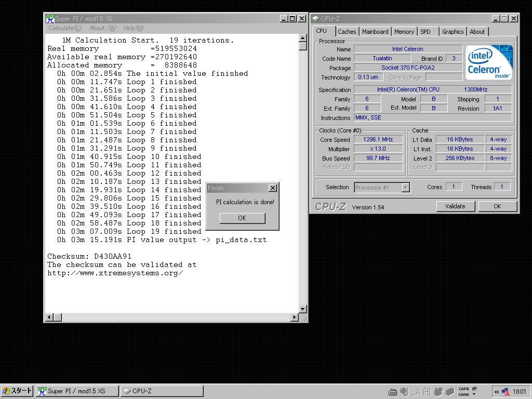Viewport: 532px width, 399px height.
Task: Click the Super PI scroll up arrow
Action: (x=303, y=38)
